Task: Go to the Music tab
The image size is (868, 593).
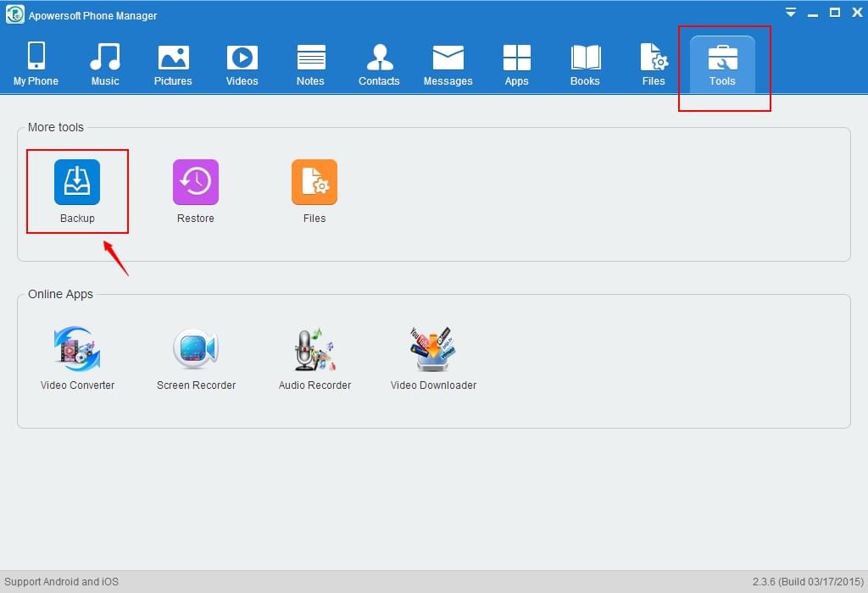Action: click(x=105, y=64)
